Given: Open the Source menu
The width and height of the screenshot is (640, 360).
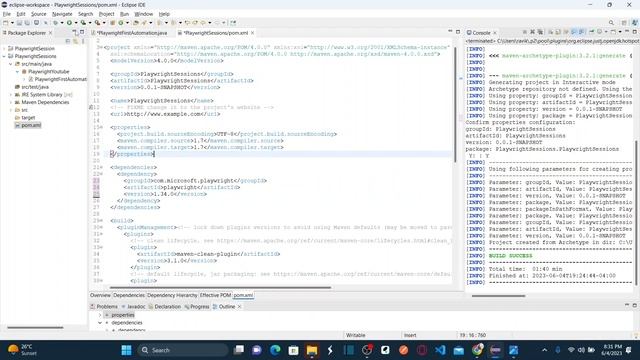Looking at the screenshot, I should coord(39,14).
